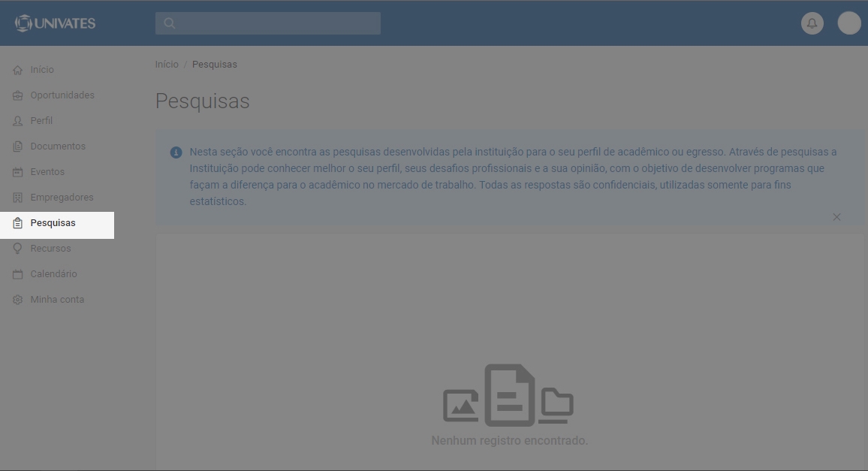Click the info icon in banner
The image size is (868, 471).
tap(176, 152)
